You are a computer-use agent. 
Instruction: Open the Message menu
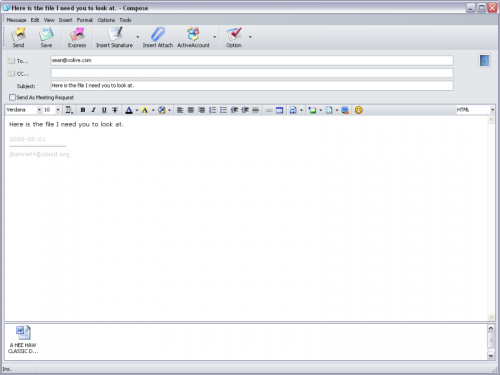(16, 20)
